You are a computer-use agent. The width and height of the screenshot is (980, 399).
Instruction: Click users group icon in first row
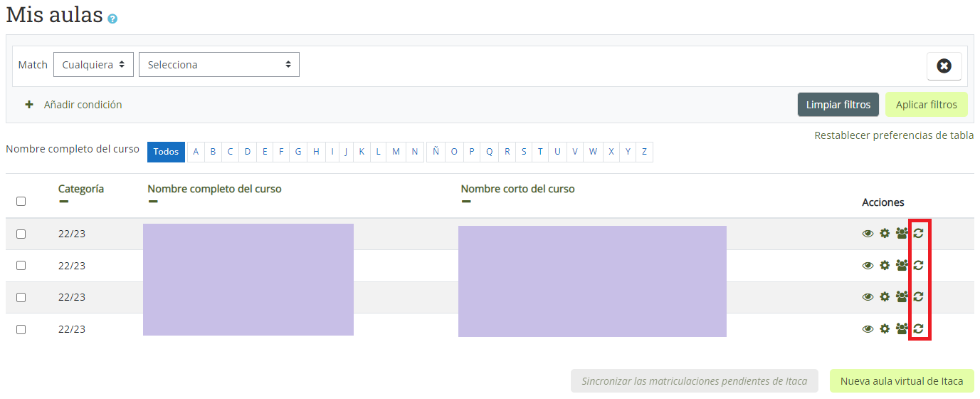coord(902,233)
